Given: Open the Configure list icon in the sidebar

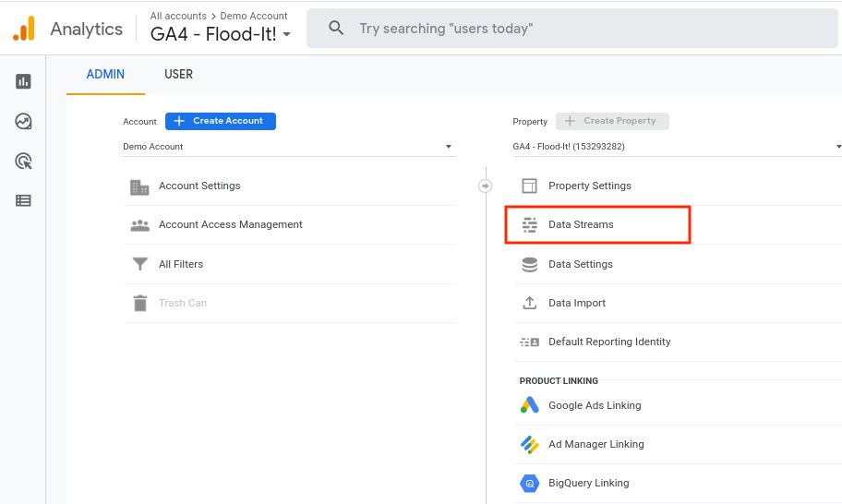Looking at the screenshot, I should click(x=23, y=200).
